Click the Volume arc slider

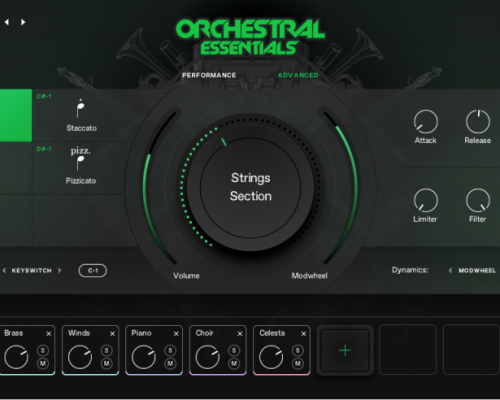tap(145, 187)
